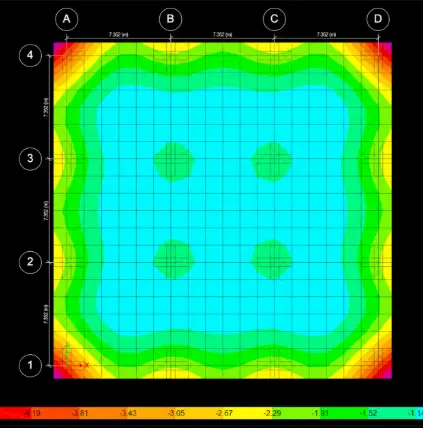This screenshot has height=428, width=423.
Task: Select the -1.91 green legend swatch
Action: (321, 413)
